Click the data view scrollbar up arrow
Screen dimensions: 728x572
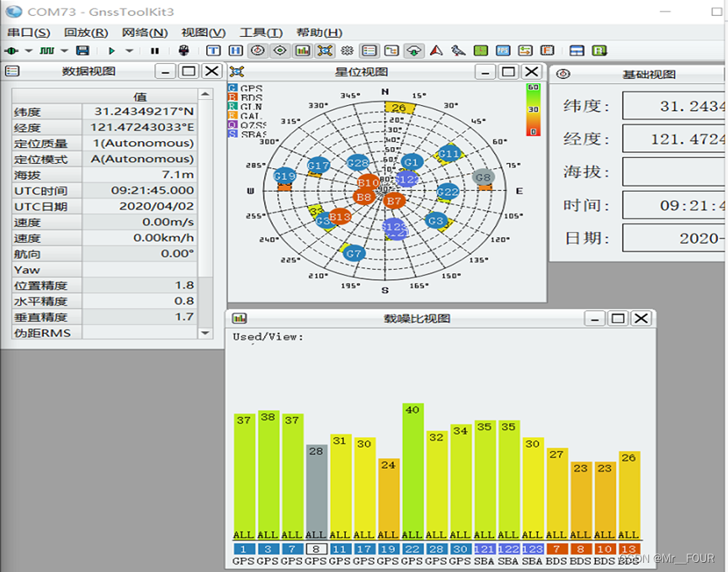click(x=205, y=94)
